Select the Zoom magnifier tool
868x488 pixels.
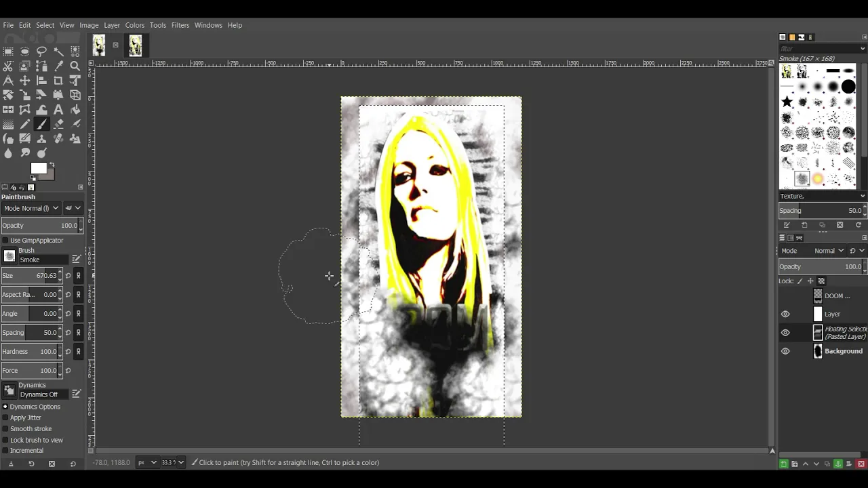click(x=75, y=66)
